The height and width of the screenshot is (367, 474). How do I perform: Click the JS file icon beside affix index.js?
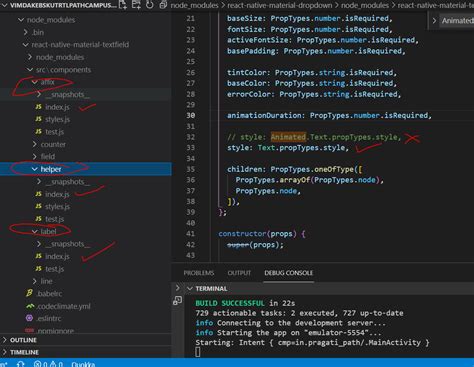coord(39,107)
